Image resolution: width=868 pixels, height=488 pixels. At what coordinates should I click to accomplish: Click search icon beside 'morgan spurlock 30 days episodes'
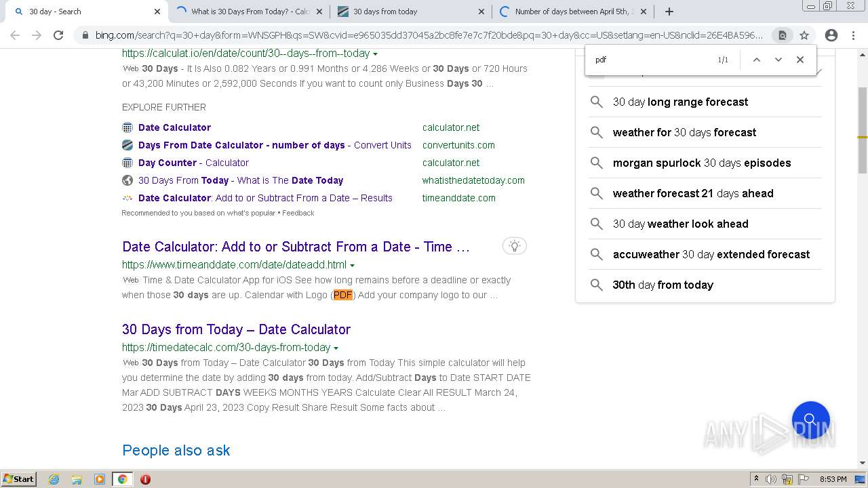pyautogui.click(x=597, y=163)
